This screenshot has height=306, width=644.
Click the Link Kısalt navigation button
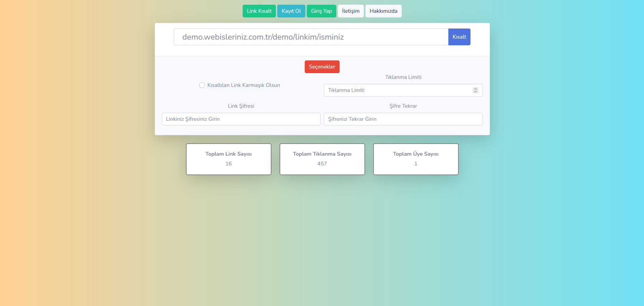[x=259, y=11]
